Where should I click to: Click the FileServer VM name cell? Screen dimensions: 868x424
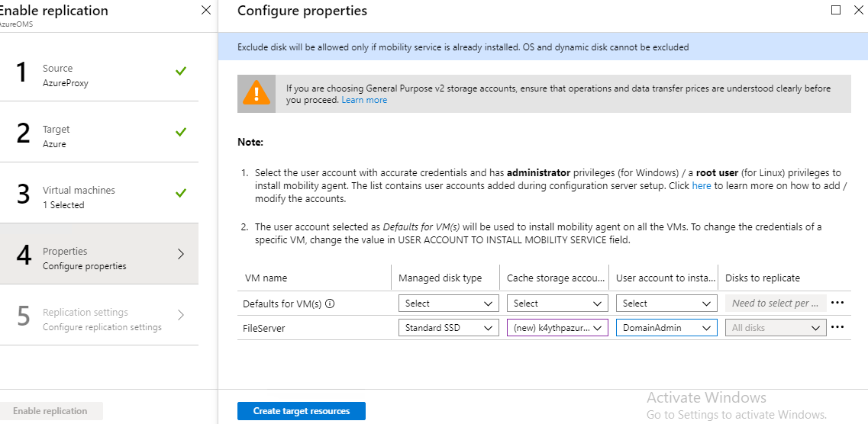click(x=263, y=328)
